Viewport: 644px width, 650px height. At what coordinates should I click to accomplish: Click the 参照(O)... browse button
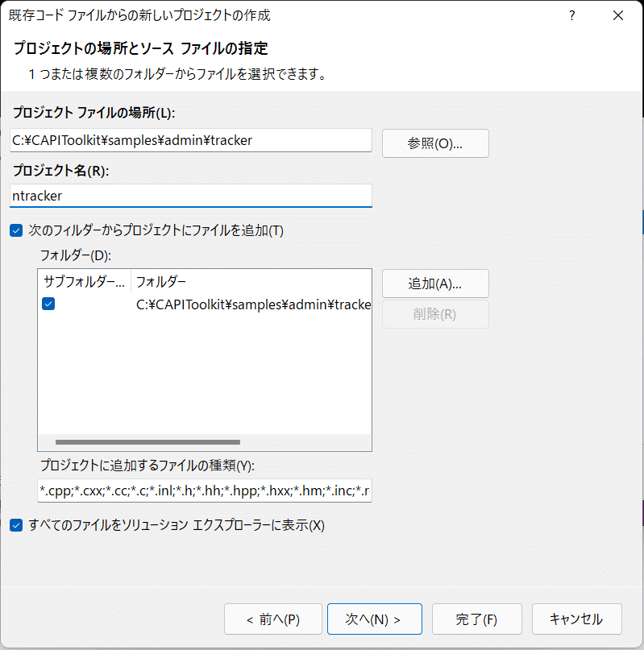(x=435, y=143)
